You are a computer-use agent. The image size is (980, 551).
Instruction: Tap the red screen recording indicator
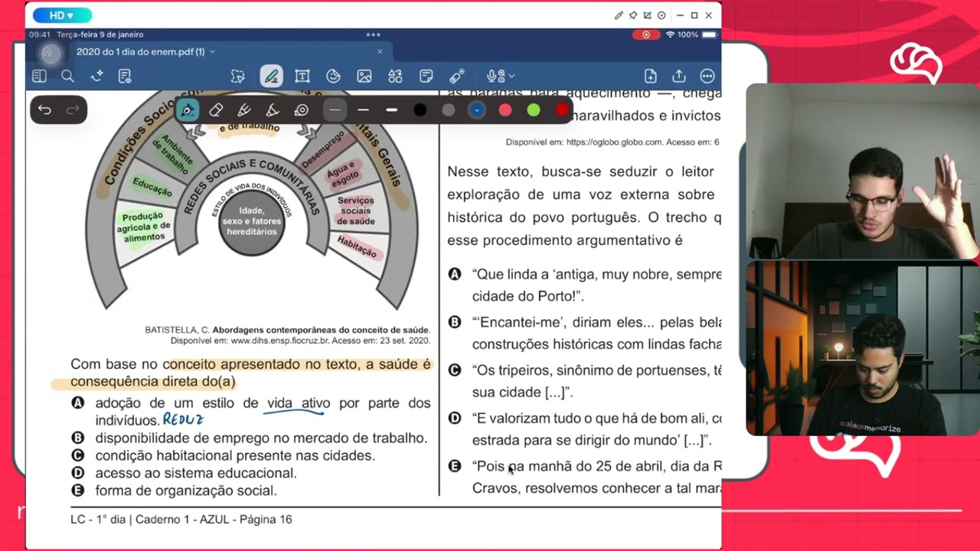[x=645, y=34]
